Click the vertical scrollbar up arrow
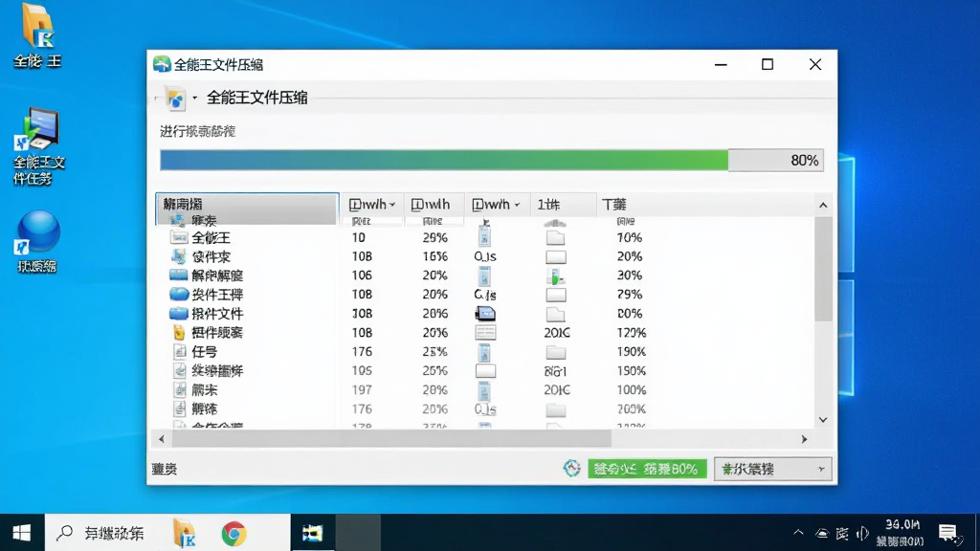The image size is (980, 551). coord(823,205)
